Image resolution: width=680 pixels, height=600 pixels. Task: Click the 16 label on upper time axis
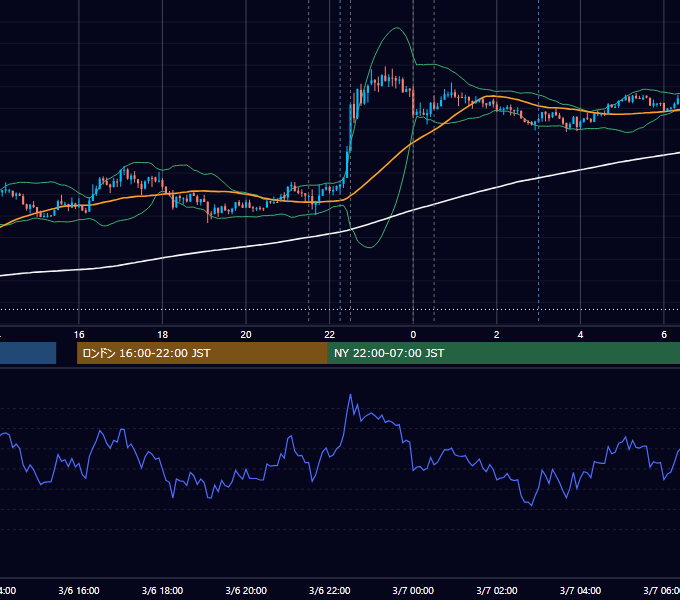point(79,335)
